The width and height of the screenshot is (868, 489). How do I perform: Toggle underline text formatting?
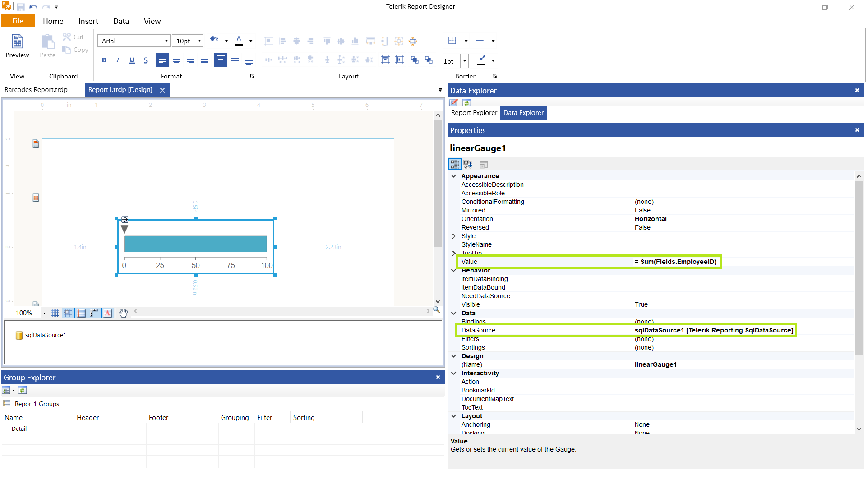coord(132,60)
